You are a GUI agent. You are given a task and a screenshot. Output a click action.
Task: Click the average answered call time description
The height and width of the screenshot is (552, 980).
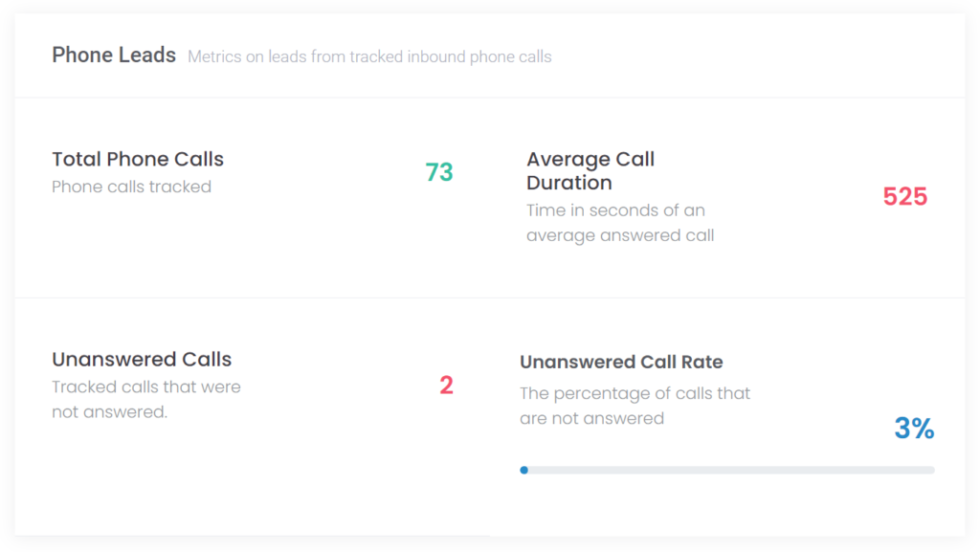(x=620, y=223)
